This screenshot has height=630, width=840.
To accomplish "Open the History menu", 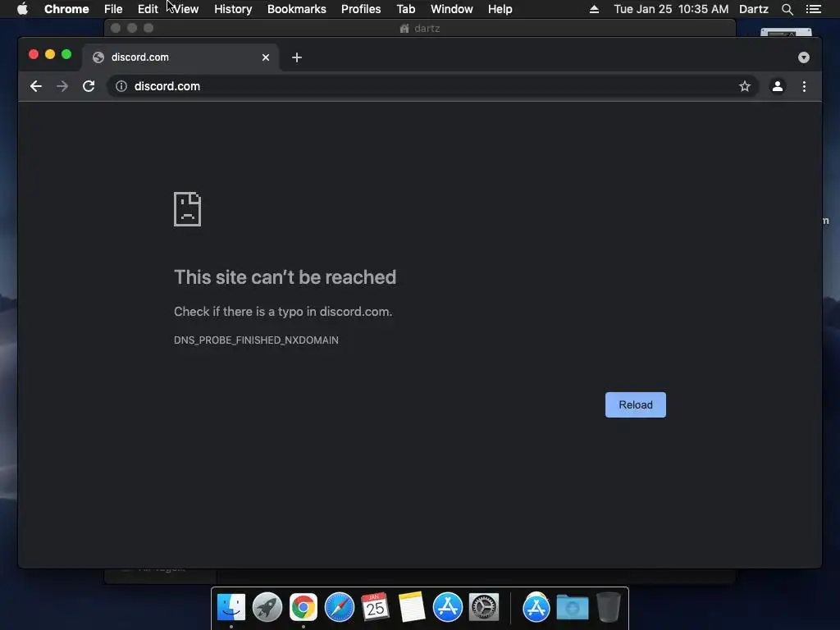I will click(233, 9).
